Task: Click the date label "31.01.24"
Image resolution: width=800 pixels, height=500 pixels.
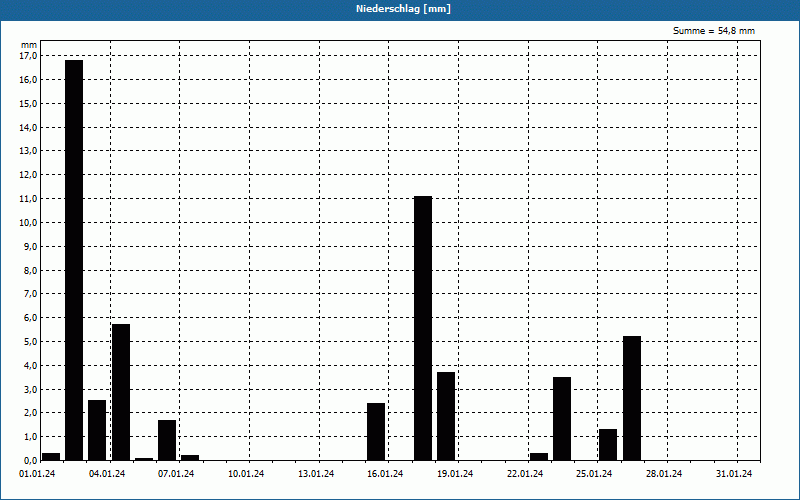Action: pos(734,474)
